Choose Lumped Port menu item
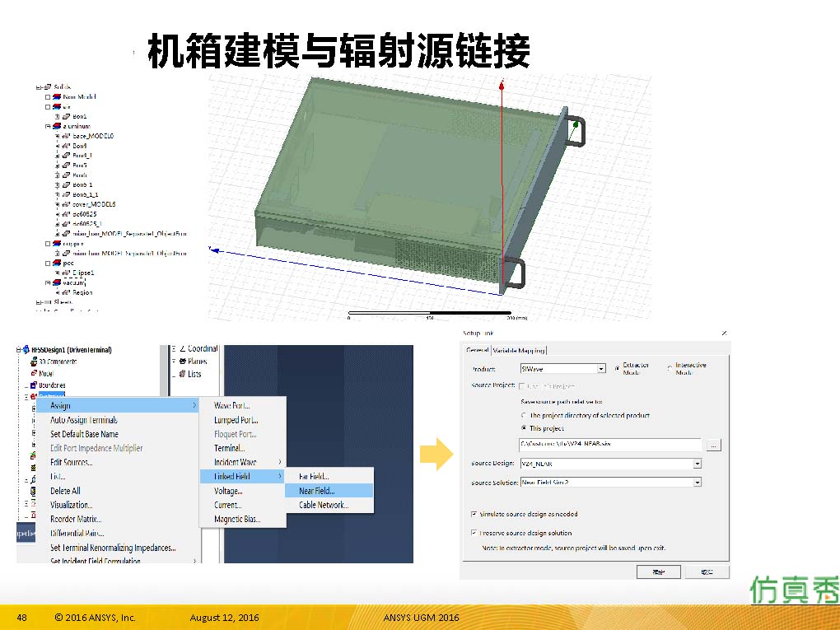The image size is (840, 630). click(242, 420)
